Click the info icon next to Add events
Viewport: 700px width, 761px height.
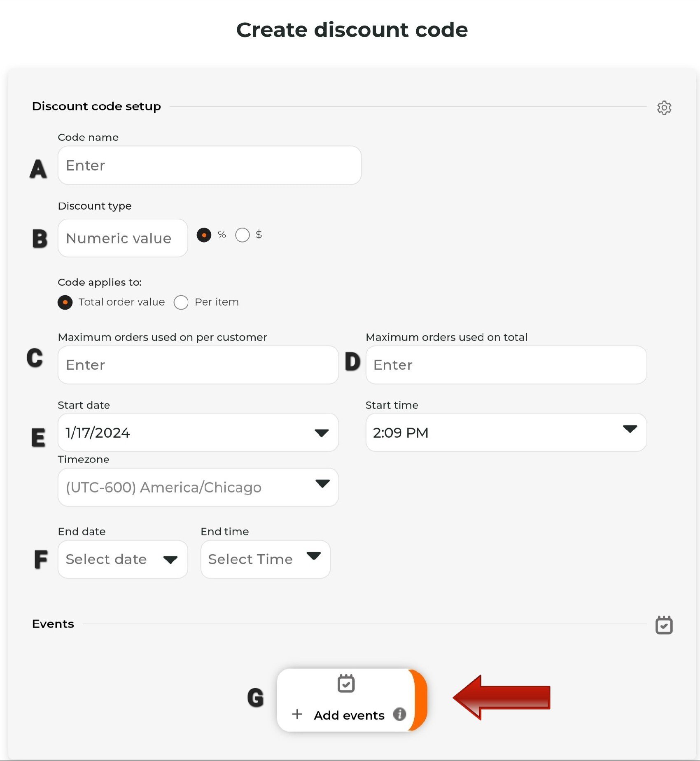click(399, 715)
